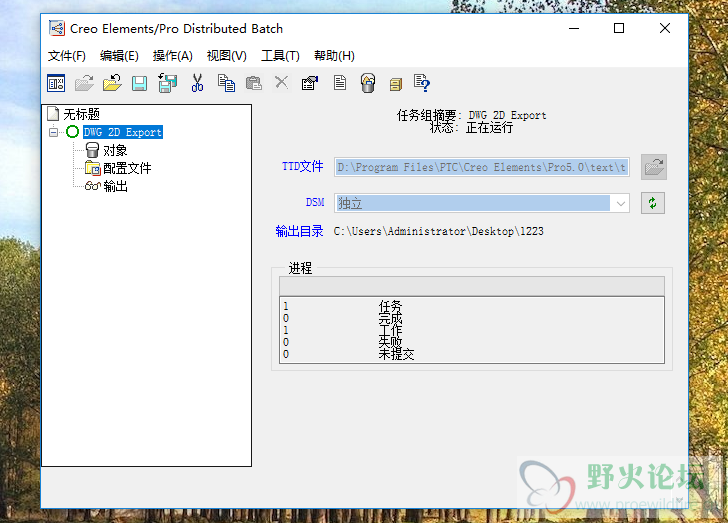Click the app icon in title bar

pyautogui.click(x=57, y=28)
